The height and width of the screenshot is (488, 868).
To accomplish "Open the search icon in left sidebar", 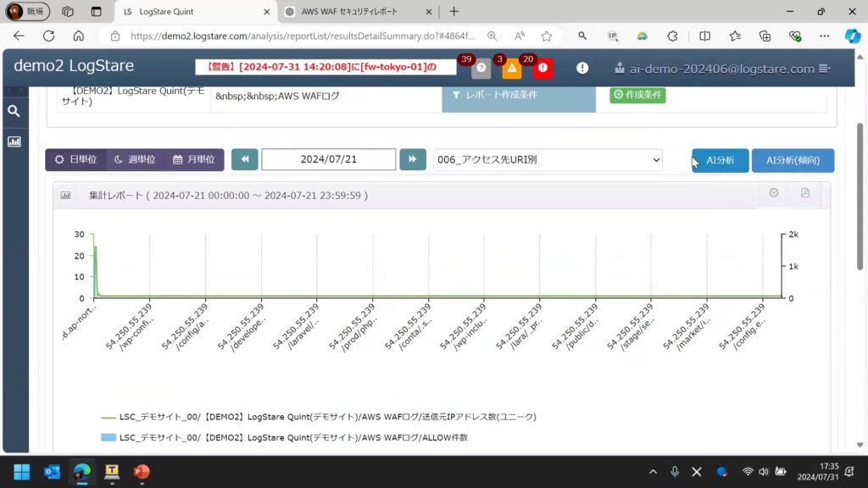I will pos(14,111).
